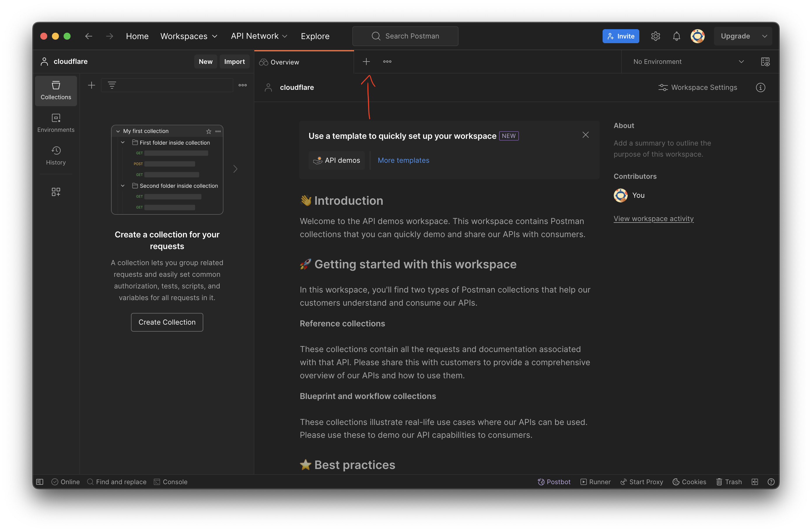Click the Online status indicator
The height and width of the screenshot is (532, 812).
(66, 482)
